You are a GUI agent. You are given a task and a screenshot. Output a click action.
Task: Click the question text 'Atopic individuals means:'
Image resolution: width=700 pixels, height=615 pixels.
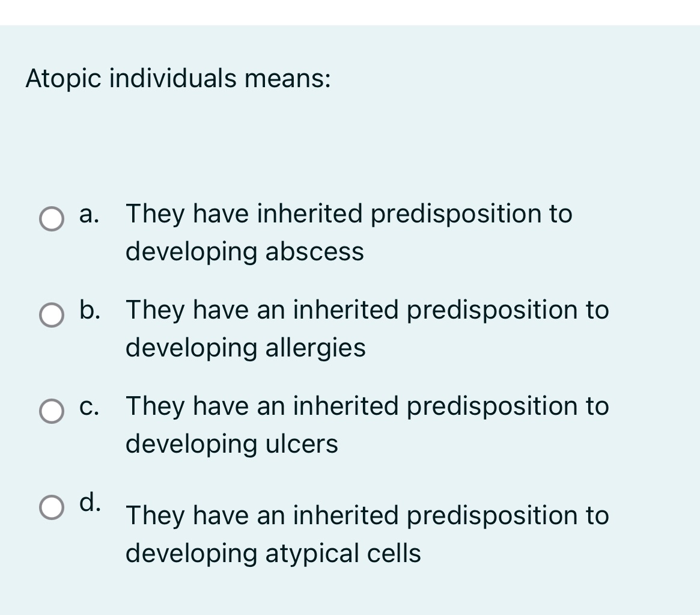[x=177, y=77]
